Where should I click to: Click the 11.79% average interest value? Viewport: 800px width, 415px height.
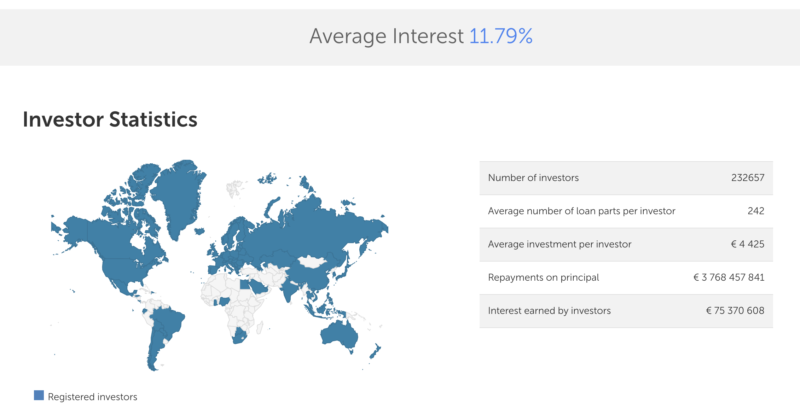501,36
